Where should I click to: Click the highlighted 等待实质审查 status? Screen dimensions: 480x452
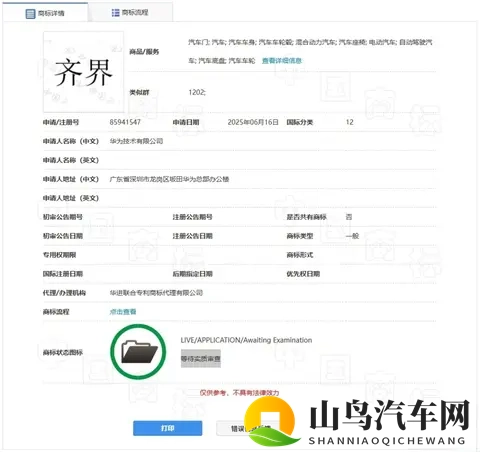201,359
